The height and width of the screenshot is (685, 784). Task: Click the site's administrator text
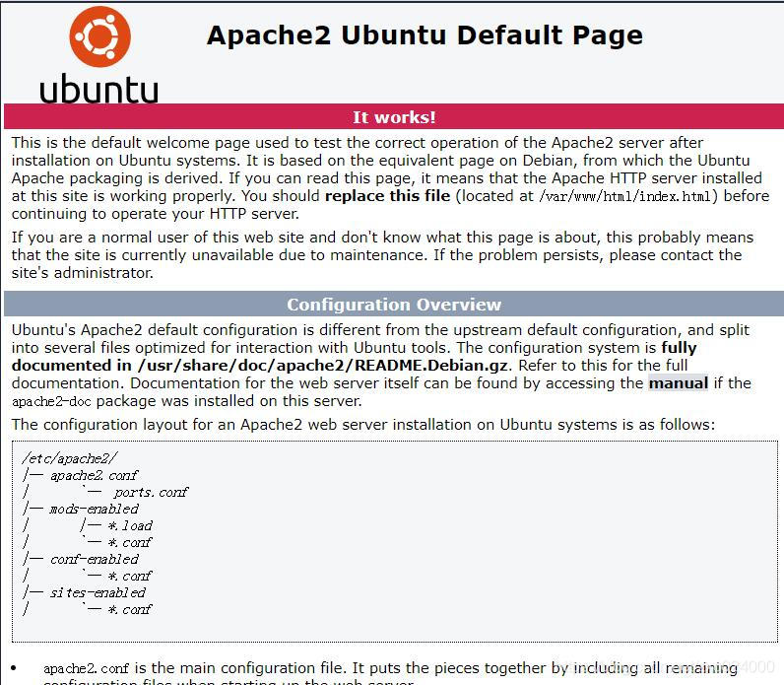(x=83, y=273)
